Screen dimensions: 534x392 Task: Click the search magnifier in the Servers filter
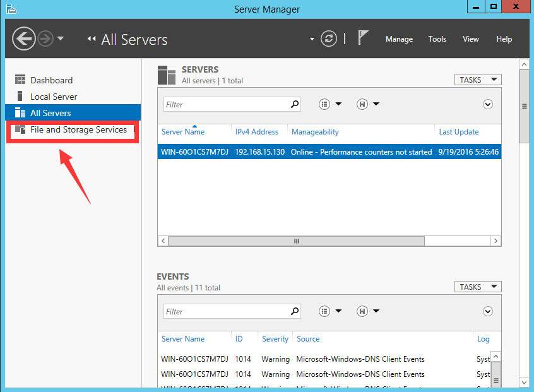click(x=294, y=104)
